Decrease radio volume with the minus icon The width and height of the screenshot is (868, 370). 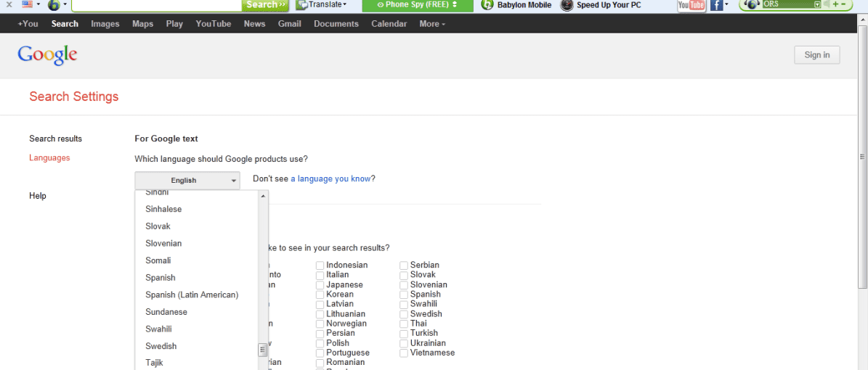(x=843, y=4)
